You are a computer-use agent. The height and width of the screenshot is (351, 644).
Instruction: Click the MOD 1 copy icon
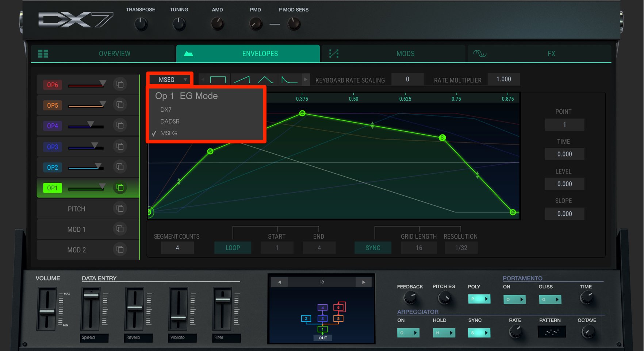tap(120, 229)
